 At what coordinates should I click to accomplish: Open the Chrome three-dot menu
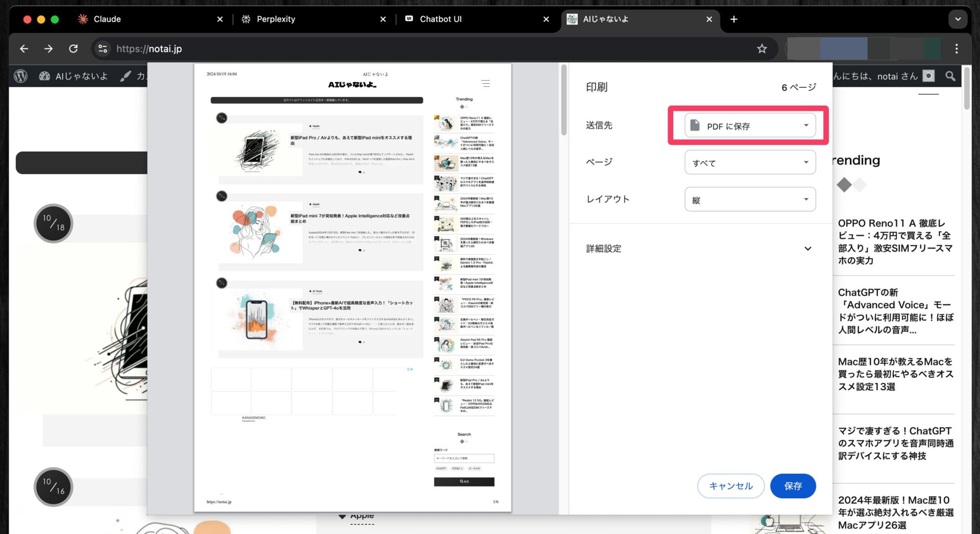[x=956, y=48]
